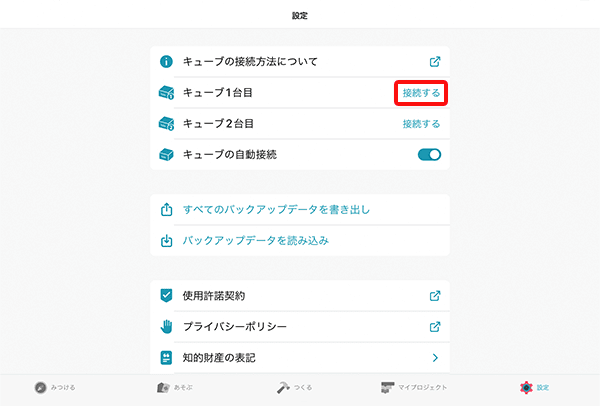Click the 使用許諾契約 checkmark icon
This screenshot has width=600, height=406.
click(x=167, y=296)
